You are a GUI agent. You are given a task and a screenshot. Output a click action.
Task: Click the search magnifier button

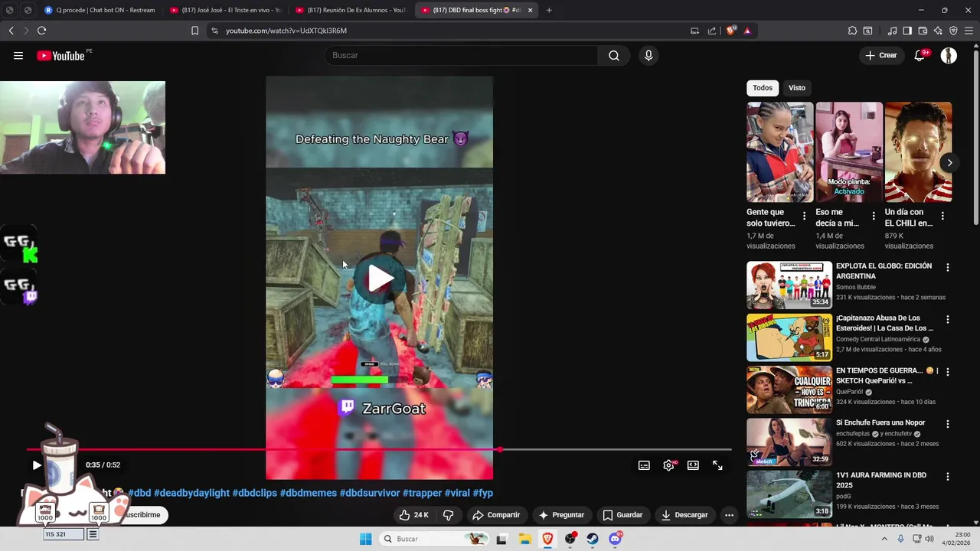pyautogui.click(x=614, y=55)
